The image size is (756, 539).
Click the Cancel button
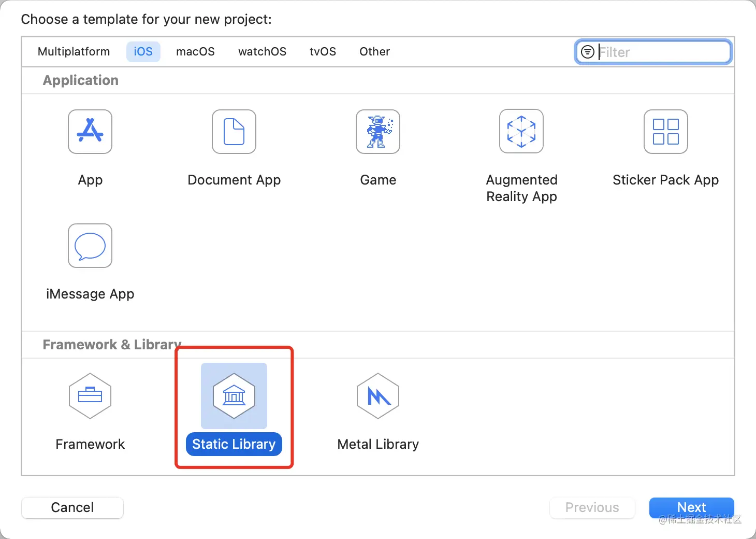coord(72,507)
